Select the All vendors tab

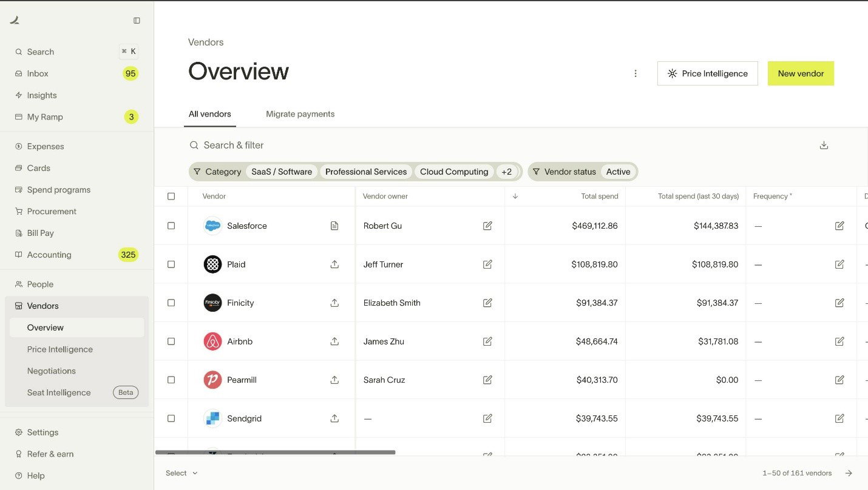click(209, 113)
